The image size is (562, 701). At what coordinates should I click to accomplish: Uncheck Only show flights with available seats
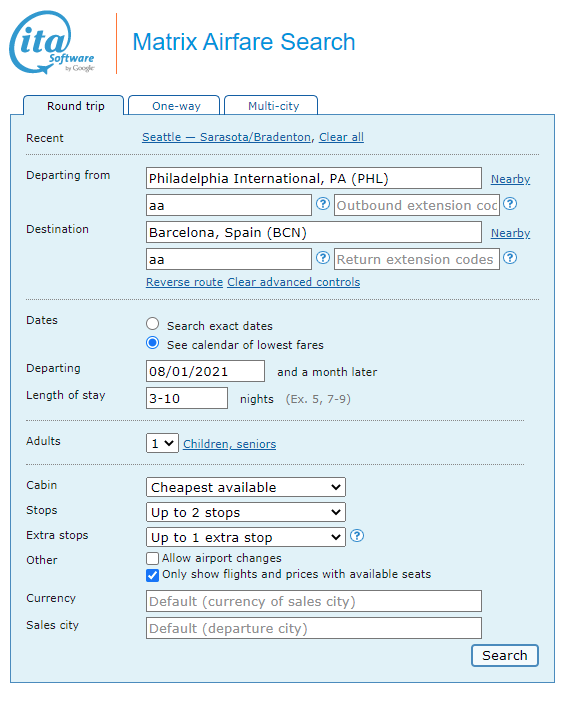[x=152, y=575]
